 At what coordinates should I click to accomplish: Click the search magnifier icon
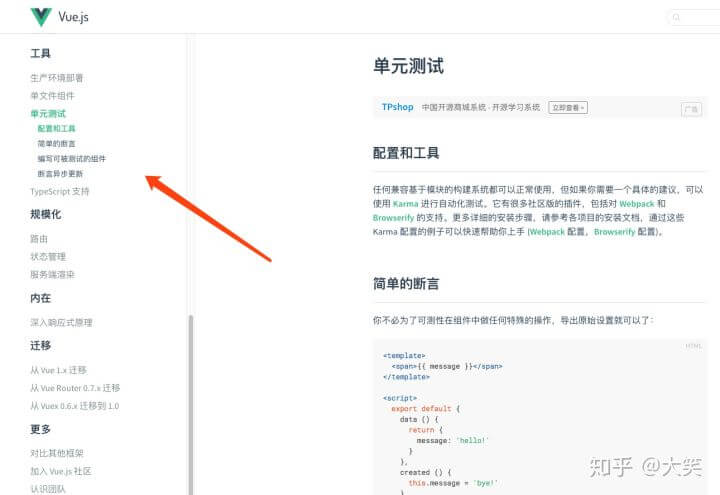[677, 17]
